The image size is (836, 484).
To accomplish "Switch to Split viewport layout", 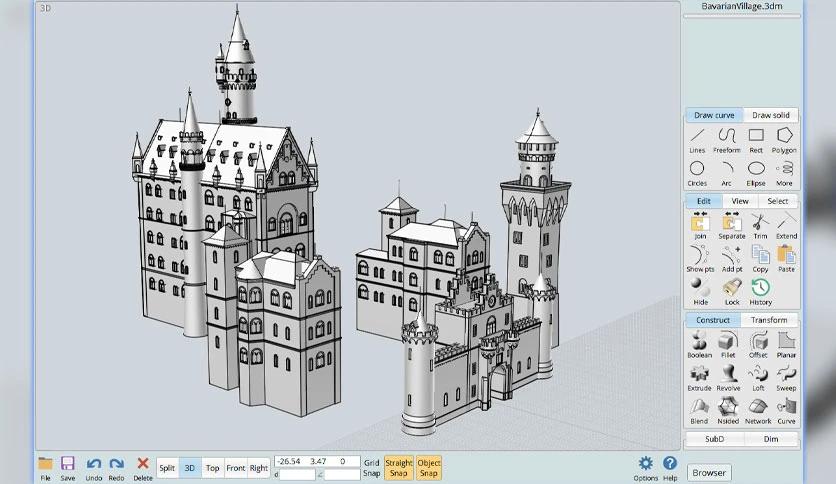I will (167, 468).
